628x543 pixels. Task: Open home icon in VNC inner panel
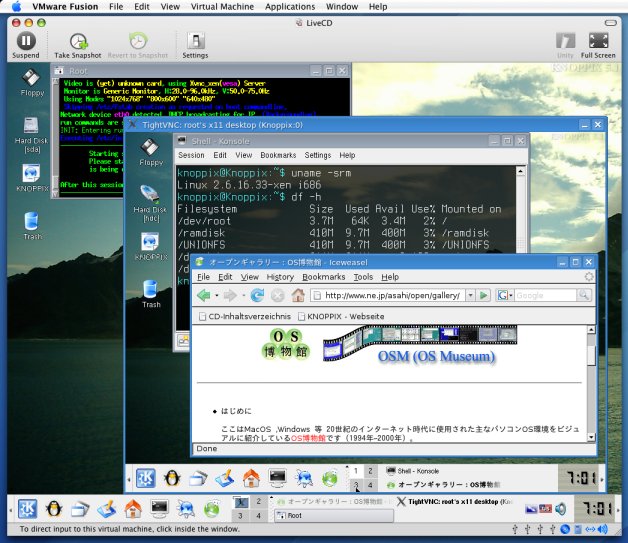[x=251, y=478]
